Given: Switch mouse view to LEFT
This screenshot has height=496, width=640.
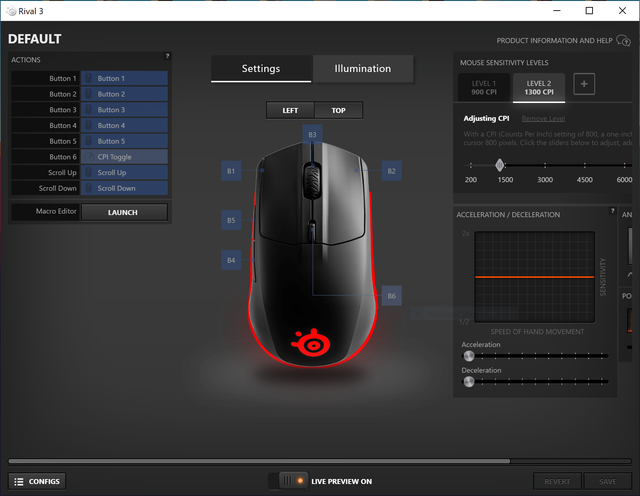Looking at the screenshot, I should [290, 110].
